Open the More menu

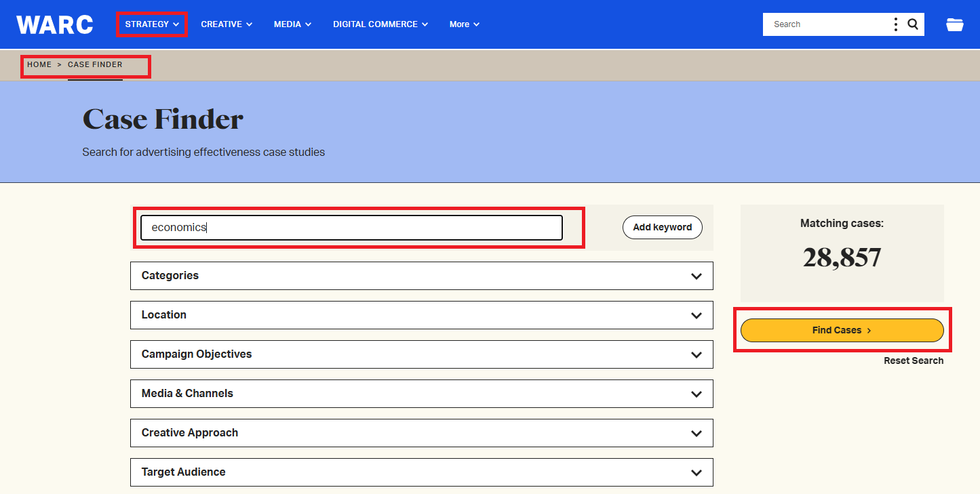[465, 24]
